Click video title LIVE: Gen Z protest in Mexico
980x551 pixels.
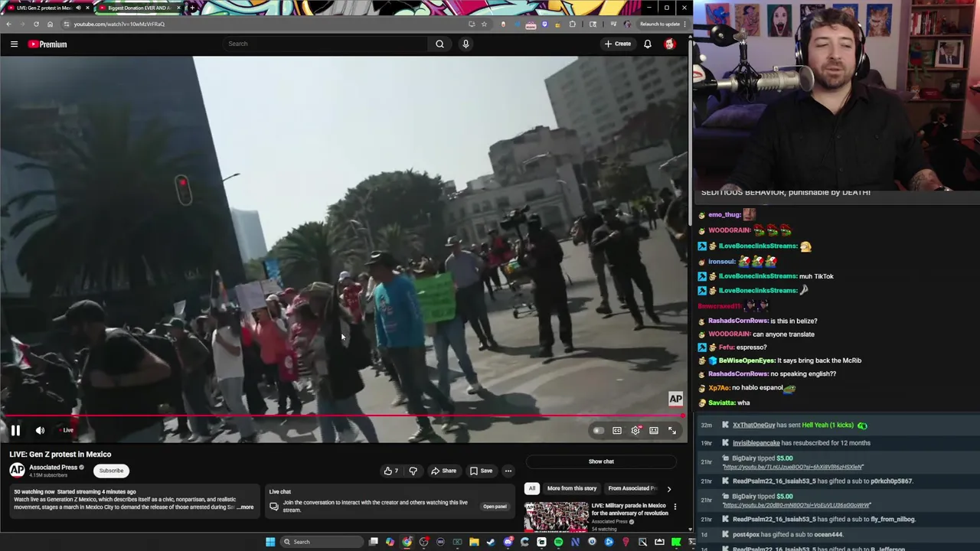pyautogui.click(x=60, y=455)
